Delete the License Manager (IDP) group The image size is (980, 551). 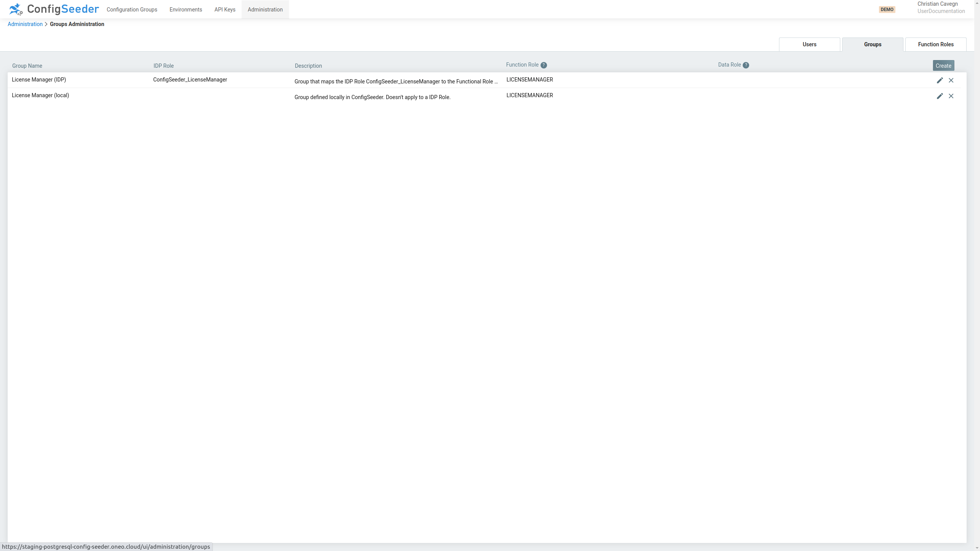951,80
